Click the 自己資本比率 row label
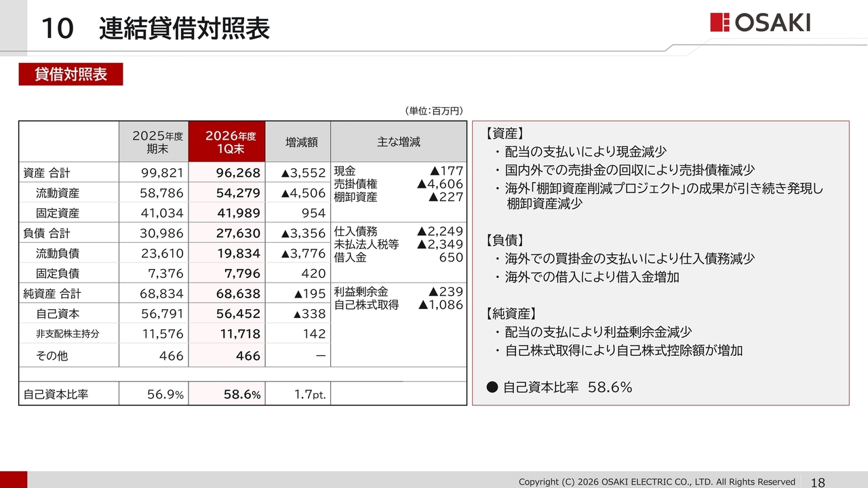 coord(56,394)
